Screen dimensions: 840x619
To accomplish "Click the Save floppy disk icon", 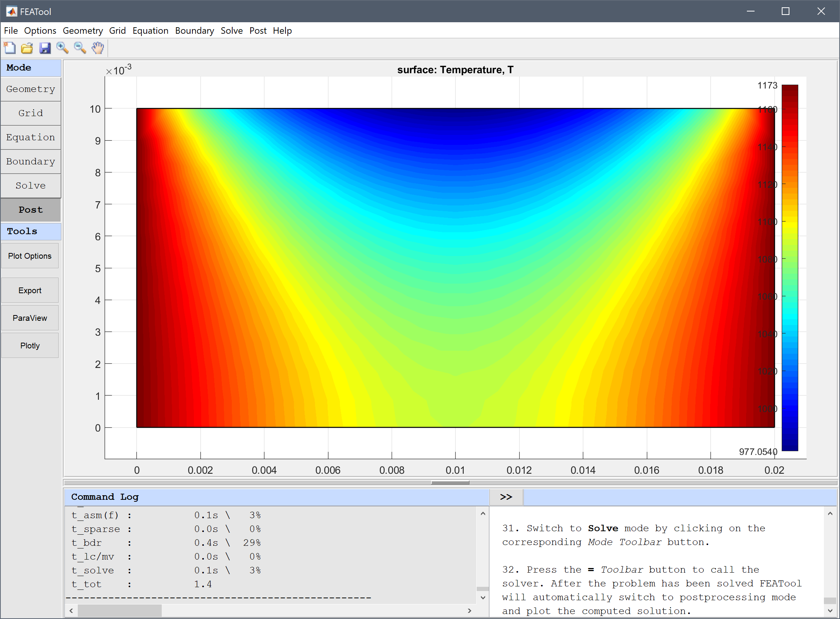I will (x=45, y=48).
